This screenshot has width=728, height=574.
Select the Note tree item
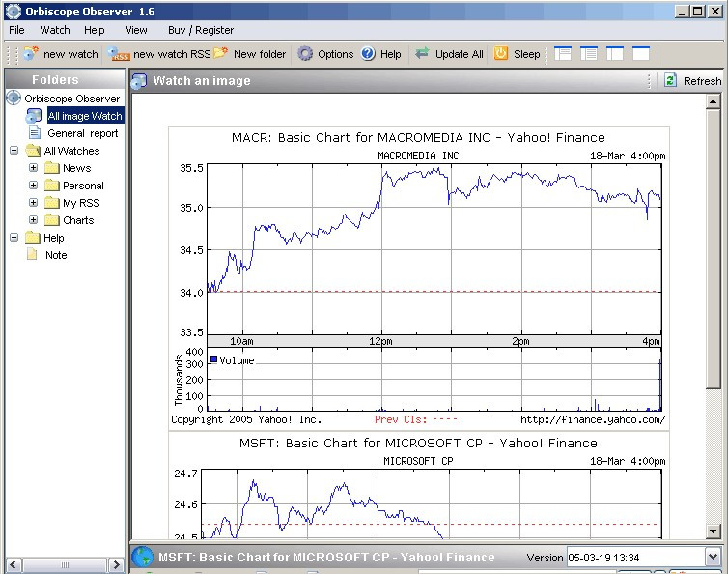point(56,255)
